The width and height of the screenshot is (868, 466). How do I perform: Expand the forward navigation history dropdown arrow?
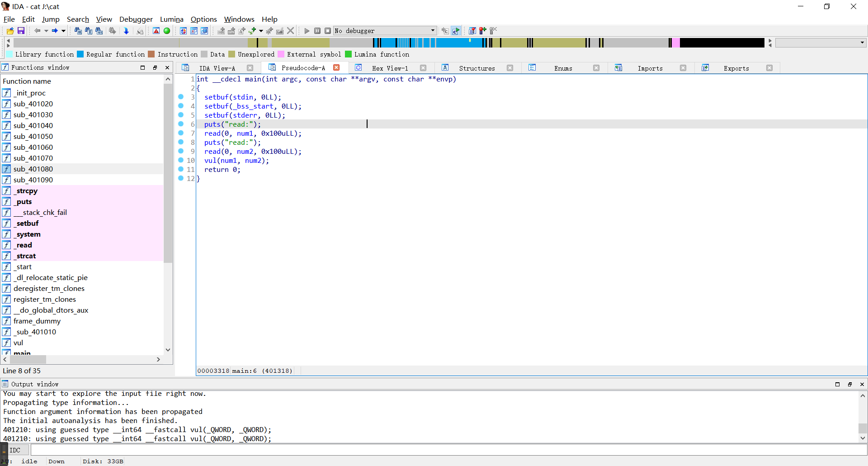click(63, 31)
